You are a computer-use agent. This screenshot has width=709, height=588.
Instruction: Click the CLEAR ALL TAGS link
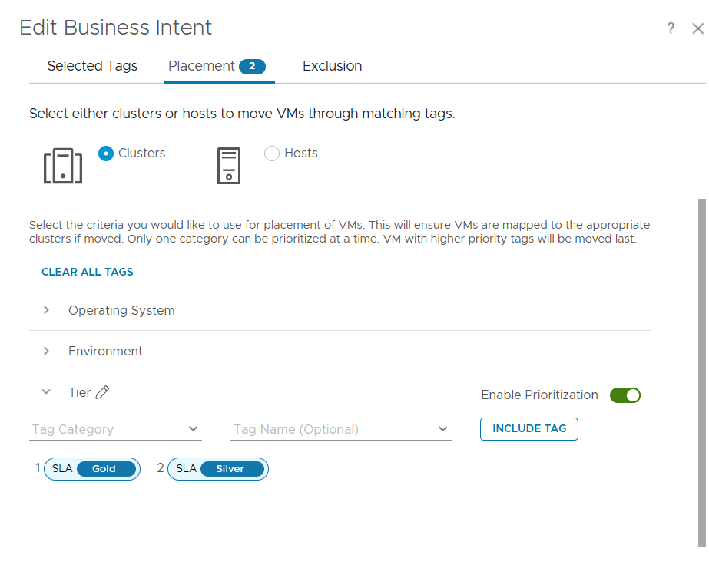tap(88, 272)
